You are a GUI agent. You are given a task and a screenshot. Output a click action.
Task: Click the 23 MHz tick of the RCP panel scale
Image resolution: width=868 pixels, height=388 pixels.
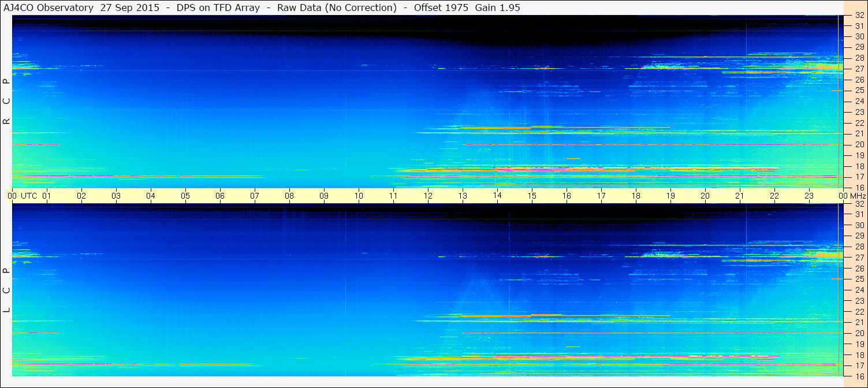click(859, 112)
